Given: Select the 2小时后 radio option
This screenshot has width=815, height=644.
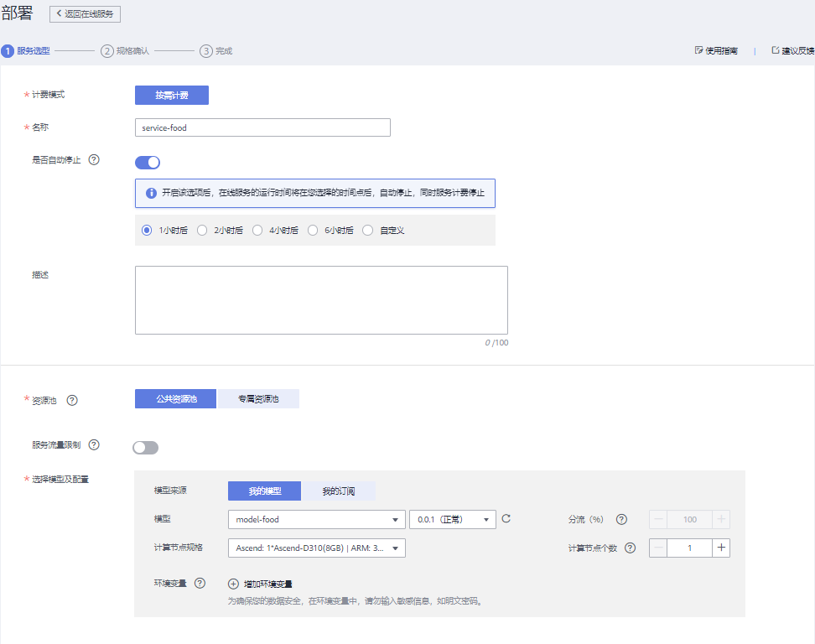Looking at the screenshot, I should click(202, 230).
